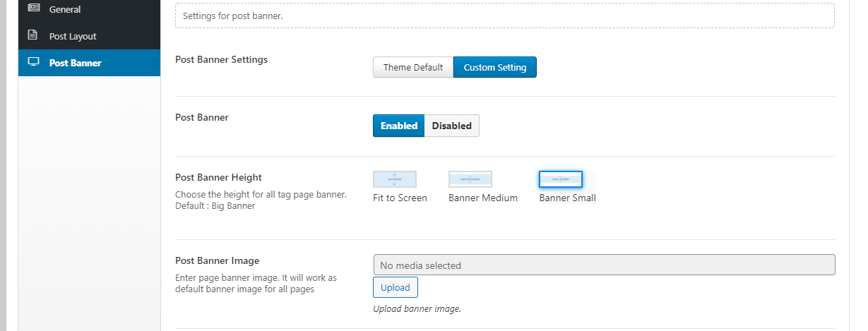Image resolution: width=868 pixels, height=331 pixels.
Task: Click the Banner Medium text label
Action: point(483,198)
